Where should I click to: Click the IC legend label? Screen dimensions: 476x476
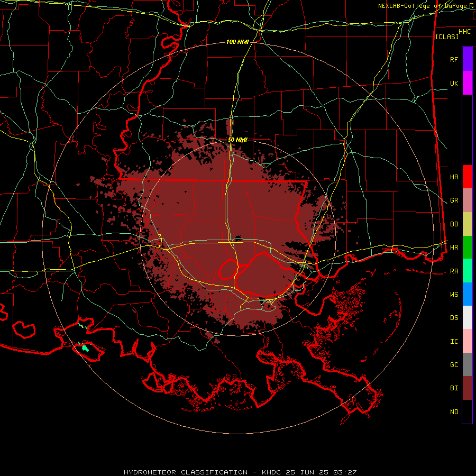coord(454,342)
